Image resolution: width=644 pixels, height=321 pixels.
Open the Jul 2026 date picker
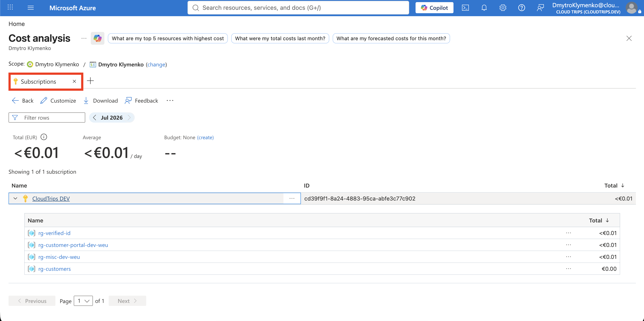(112, 118)
